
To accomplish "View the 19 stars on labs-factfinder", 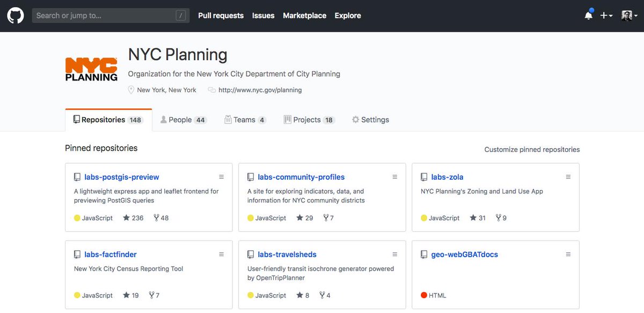I will [x=131, y=295].
